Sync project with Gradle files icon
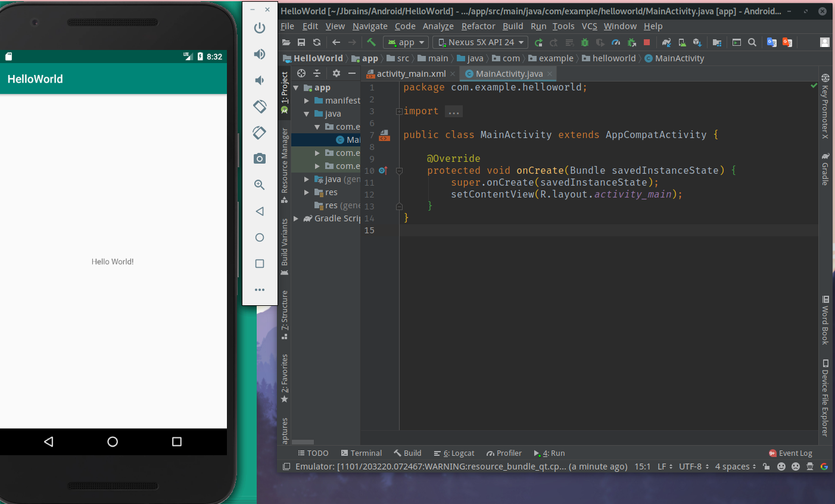This screenshot has width=835, height=504. click(x=666, y=42)
